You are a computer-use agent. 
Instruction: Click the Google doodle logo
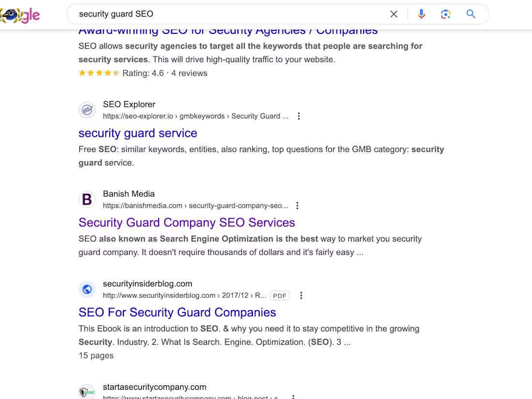pos(20,15)
